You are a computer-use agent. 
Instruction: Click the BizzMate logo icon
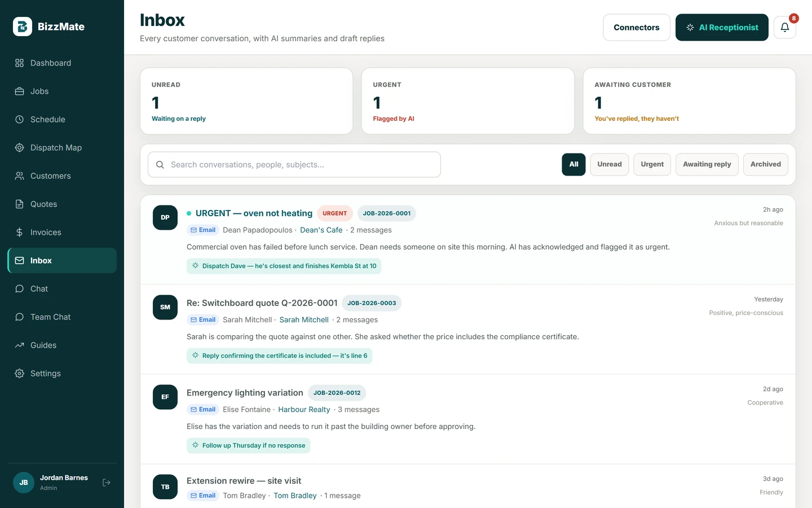(23, 27)
